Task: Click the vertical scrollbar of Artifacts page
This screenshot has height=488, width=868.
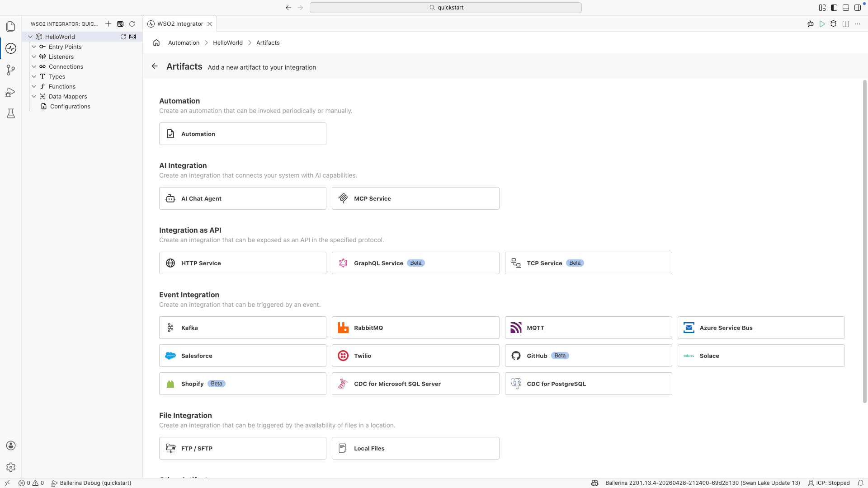Action: pos(865,242)
